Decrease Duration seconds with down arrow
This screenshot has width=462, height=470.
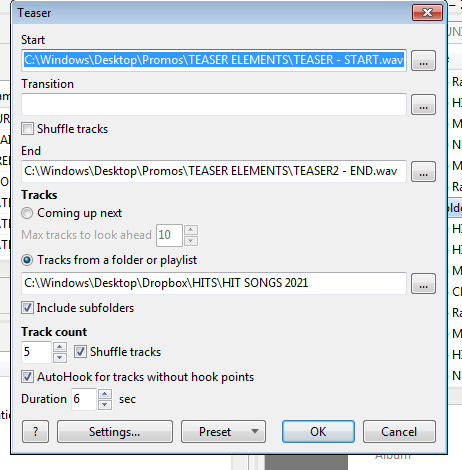click(x=105, y=405)
